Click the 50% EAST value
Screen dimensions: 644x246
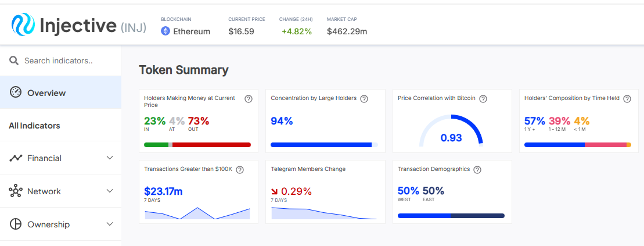(433, 191)
